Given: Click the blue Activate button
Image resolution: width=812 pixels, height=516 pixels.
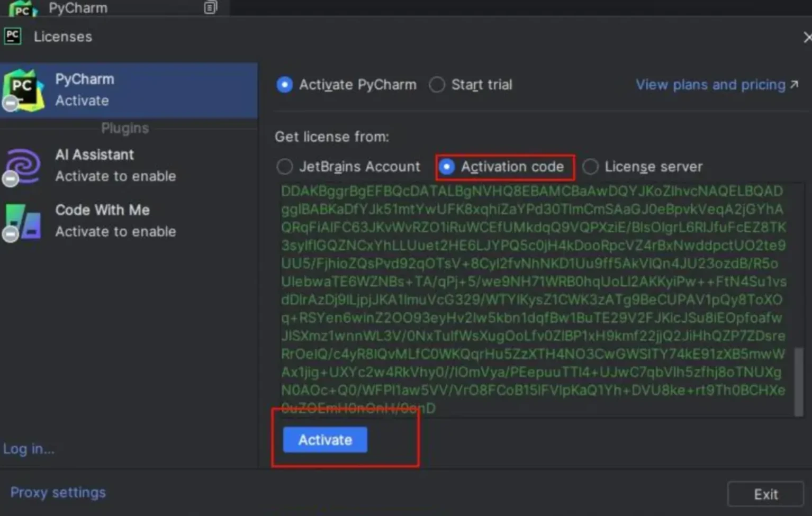Looking at the screenshot, I should coord(325,440).
